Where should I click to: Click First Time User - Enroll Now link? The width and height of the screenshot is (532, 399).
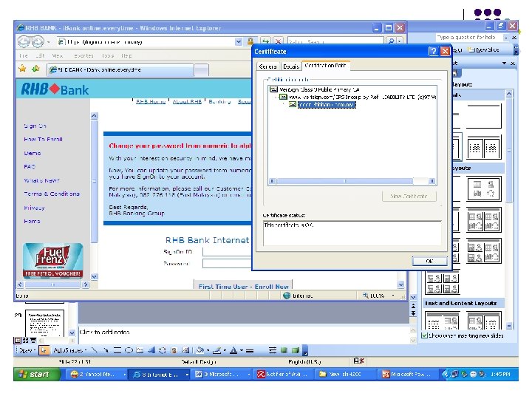click(x=243, y=287)
